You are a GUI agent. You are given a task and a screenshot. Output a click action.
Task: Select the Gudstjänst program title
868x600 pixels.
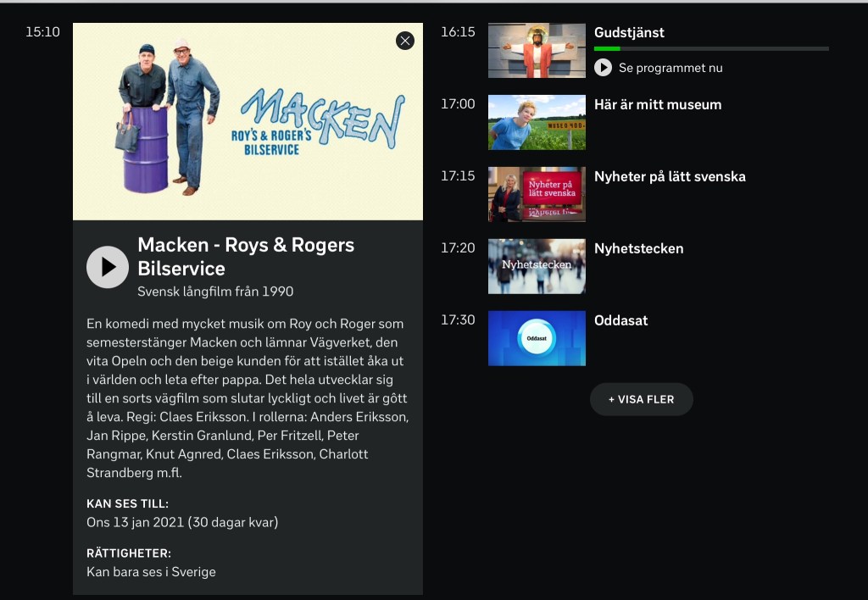(x=629, y=32)
